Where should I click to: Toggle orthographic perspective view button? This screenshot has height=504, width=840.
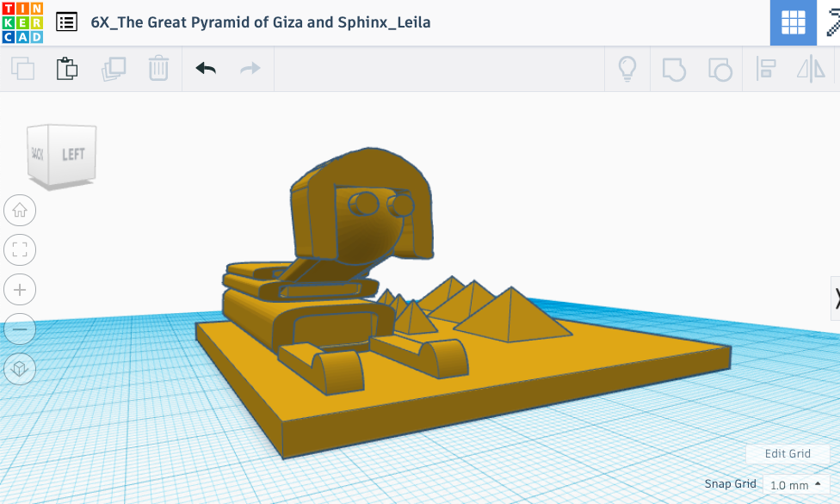pyautogui.click(x=20, y=370)
